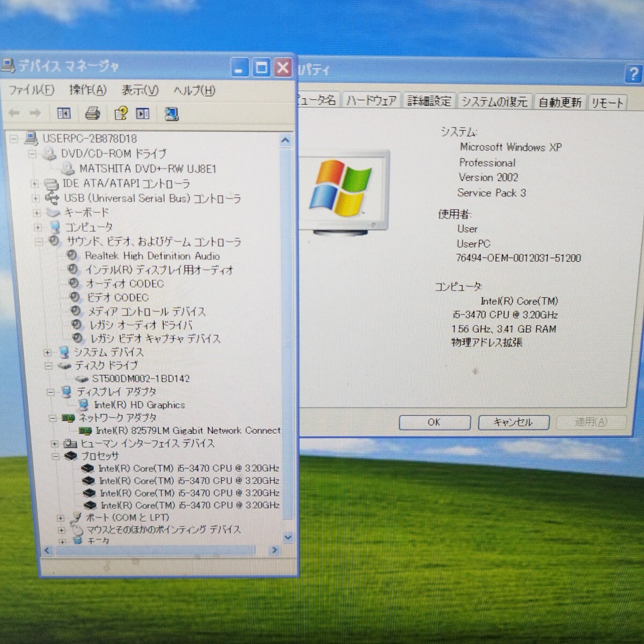Select the ビデオ CODEC device icon
The width and height of the screenshot is (644, 644).
pos(76,297)
